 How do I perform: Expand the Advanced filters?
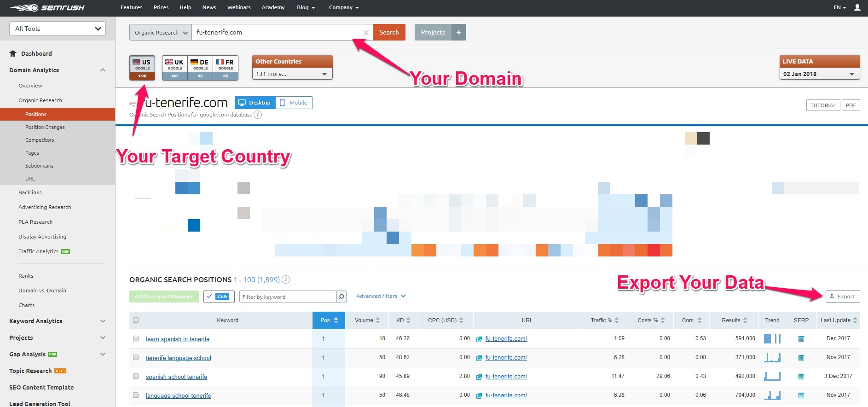pyautogui.click(x=381, y=296)
